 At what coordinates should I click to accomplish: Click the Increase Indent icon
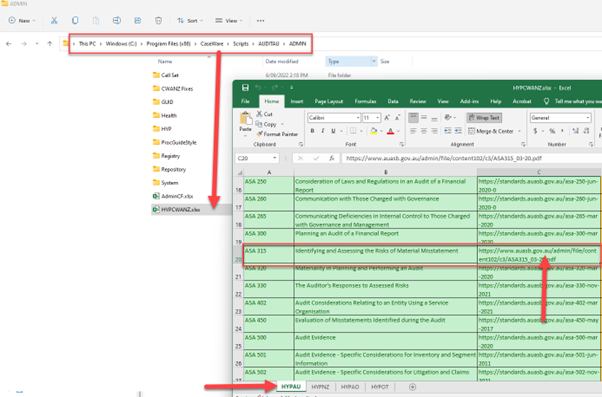(458, 131)
